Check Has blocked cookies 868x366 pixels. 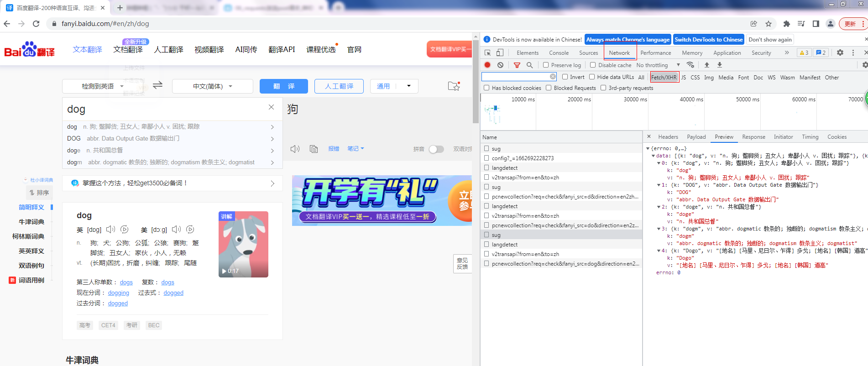click(486, 88)
